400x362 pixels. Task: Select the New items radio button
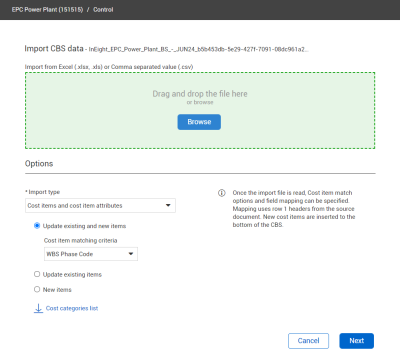point(37,289)
